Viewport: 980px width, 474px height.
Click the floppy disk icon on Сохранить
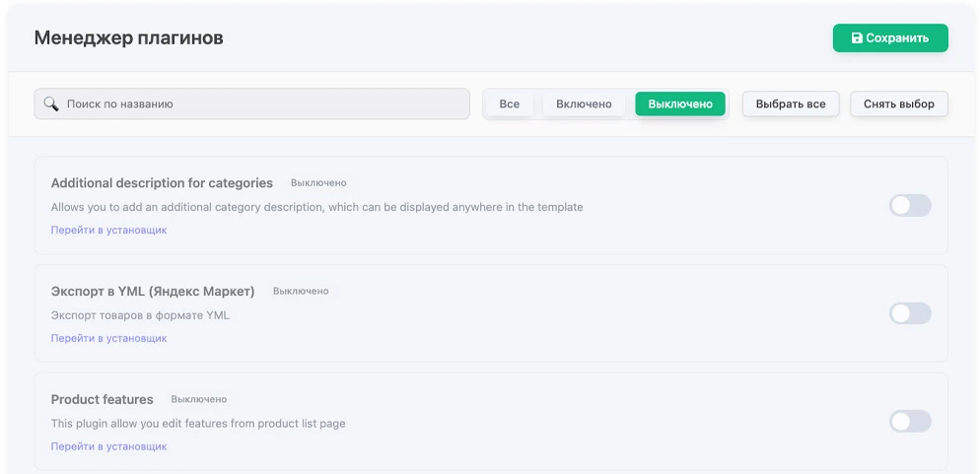[857, 38]
